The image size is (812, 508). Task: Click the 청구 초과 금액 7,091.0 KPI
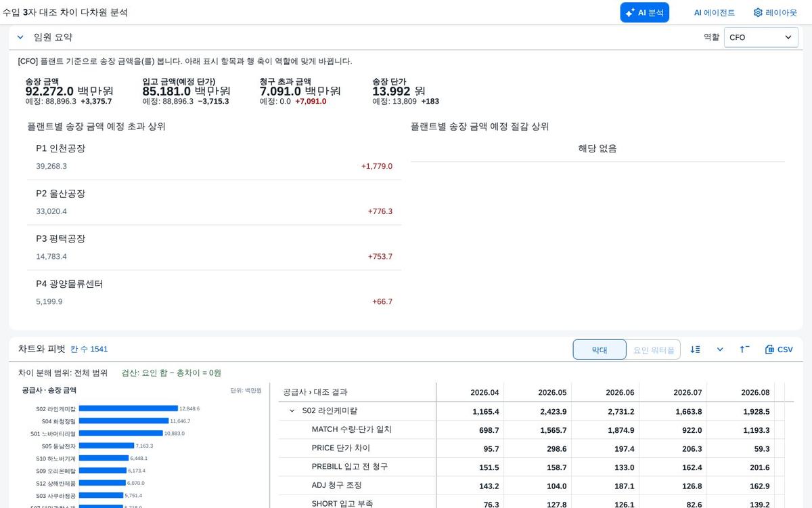300,91
